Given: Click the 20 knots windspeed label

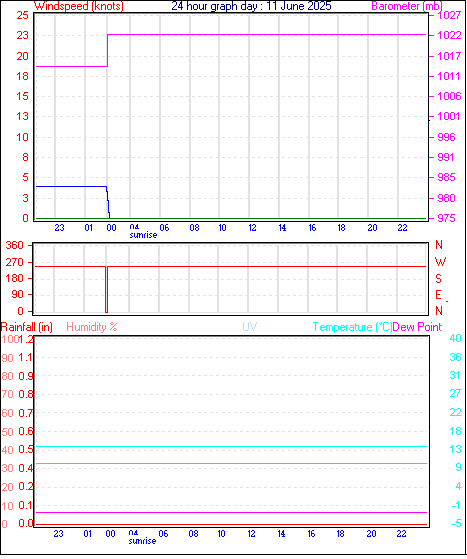Looking at the screenshot, I should click(22, 56).
